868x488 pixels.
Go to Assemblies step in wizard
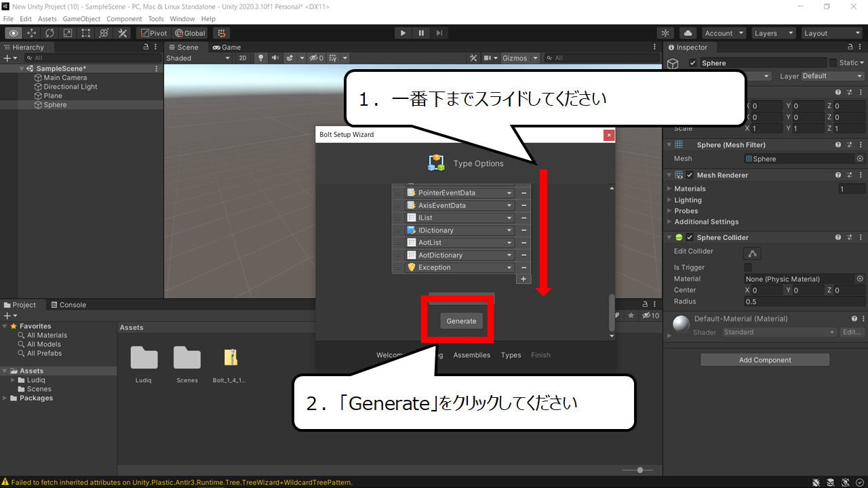(471, 355)
